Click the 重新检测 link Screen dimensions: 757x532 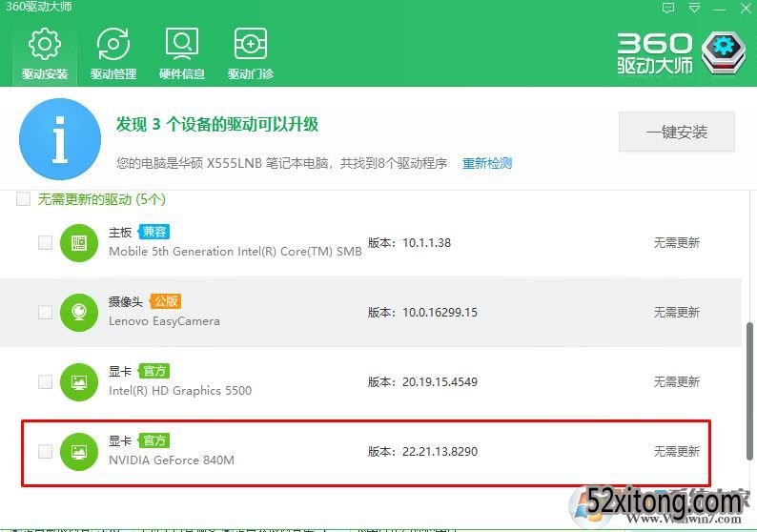click(486, 163)
